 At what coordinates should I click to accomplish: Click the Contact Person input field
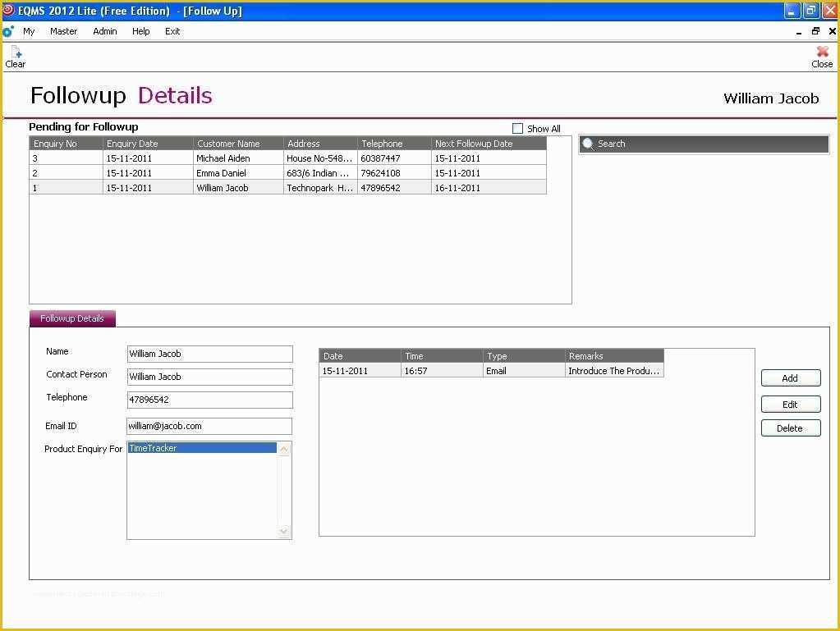tap(210, 377)
